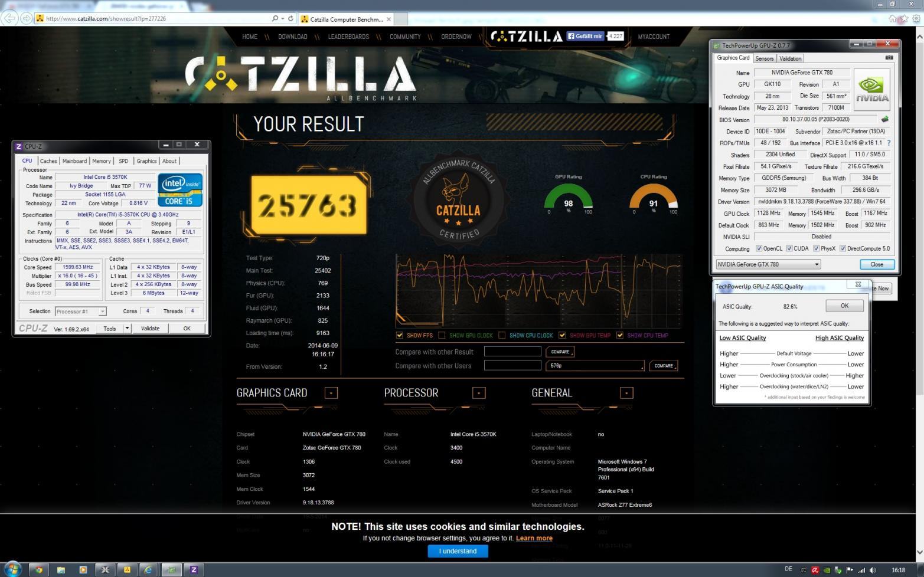Viewport: 924px width, 577px height.
Task: Click the Facebook Gefällt mir button
Action: click(586, 36)
